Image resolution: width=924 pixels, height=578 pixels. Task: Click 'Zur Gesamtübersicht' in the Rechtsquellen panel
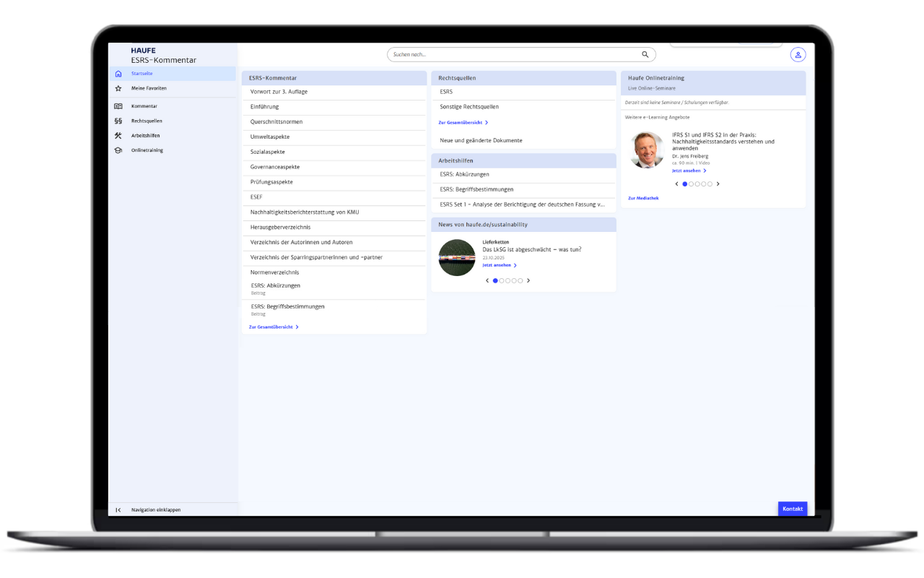pos(463,123)
